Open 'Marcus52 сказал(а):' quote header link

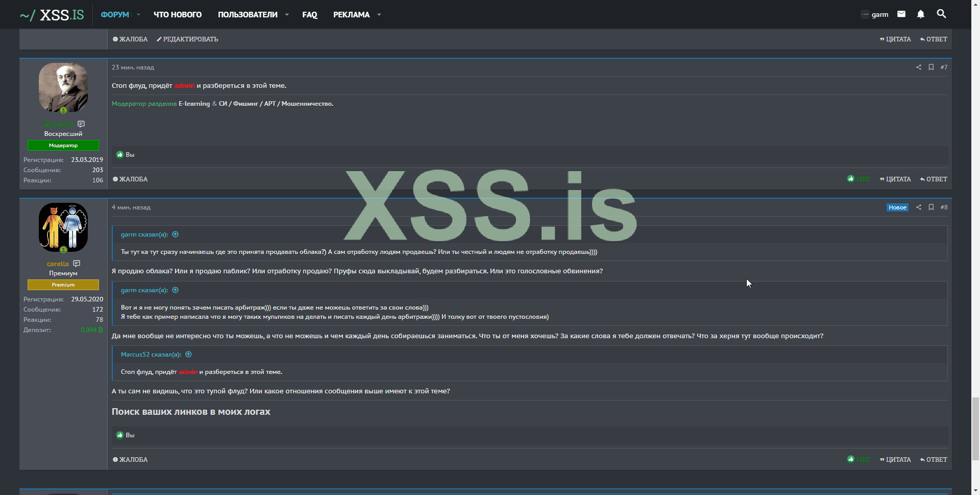tap(151, 355)
